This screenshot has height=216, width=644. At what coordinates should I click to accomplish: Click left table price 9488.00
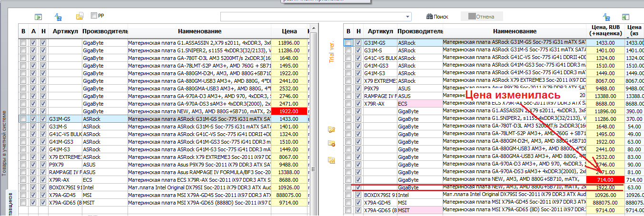click(289, 165)
